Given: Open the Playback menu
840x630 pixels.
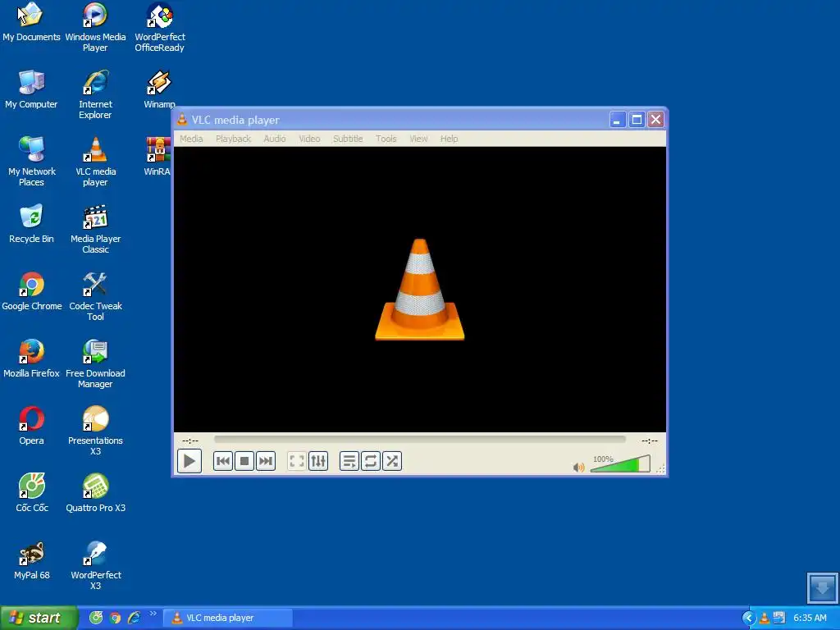Looking at the screenshot, I should 233,139.
